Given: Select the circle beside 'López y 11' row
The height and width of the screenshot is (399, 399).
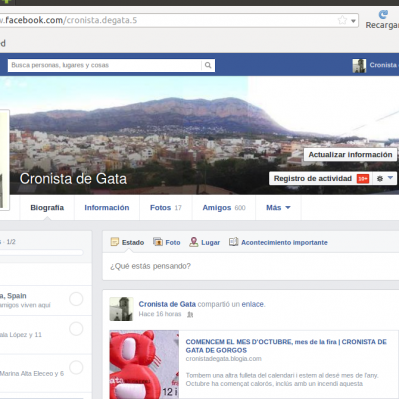Looking at the screenshot, I should [x=76, y=329].
